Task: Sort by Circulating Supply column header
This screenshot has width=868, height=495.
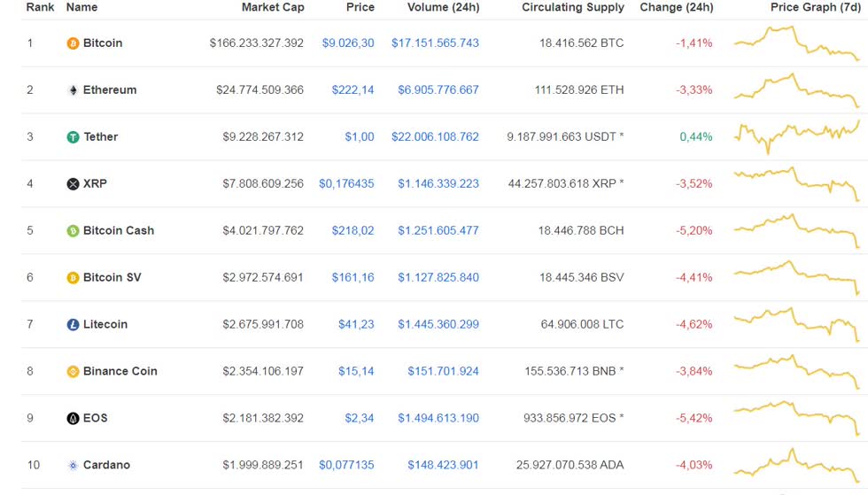Action: 573,7
